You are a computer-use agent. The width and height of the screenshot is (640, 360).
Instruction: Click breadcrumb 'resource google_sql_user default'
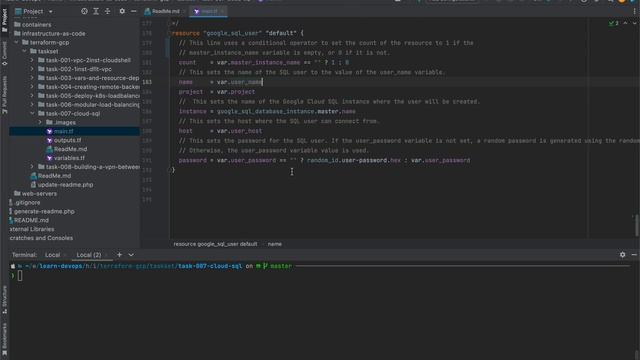[215, 244]
